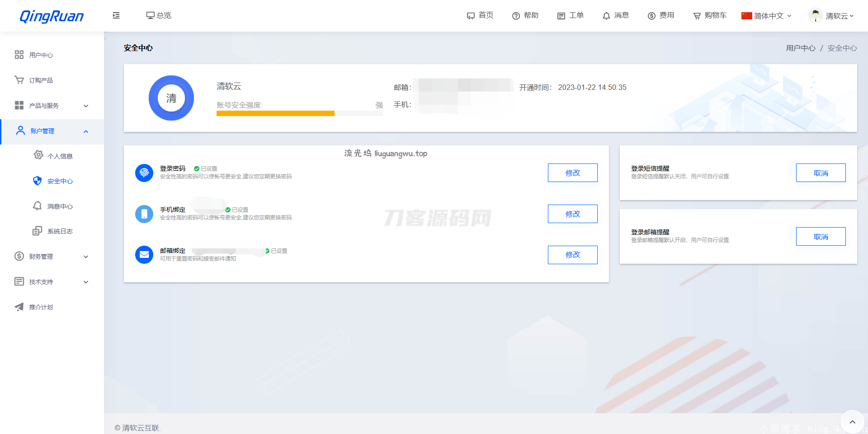Select 个人信息 in the sidebar
The height and width of the screenshot is (434, 868).
60,155
